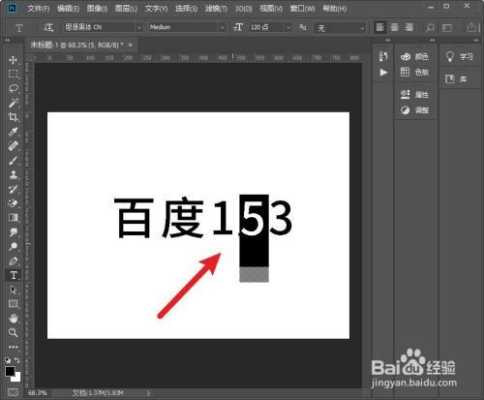Select the Horizontal Type tool in toolbox
484x400 pixels.
[x=13, y=275]
